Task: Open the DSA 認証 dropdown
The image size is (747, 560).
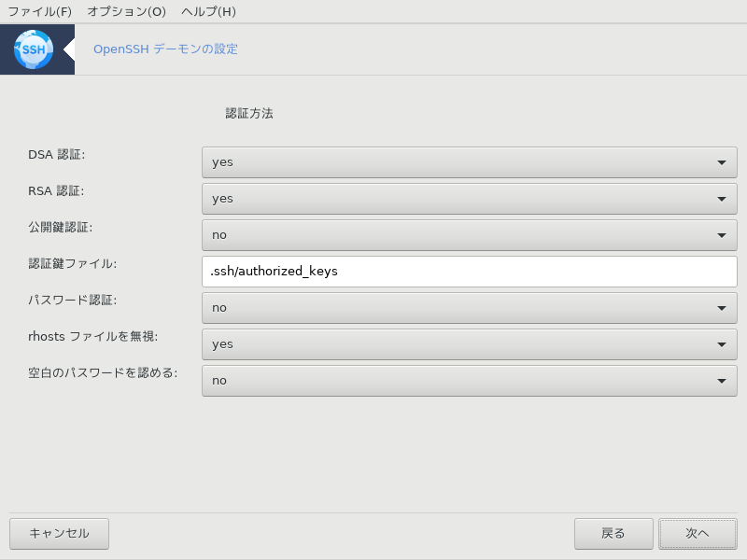Action: 470,162
